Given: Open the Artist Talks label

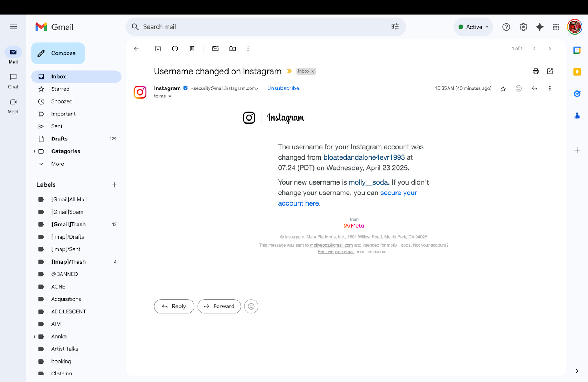Looking at the screenshot, I should coord(76,349).
